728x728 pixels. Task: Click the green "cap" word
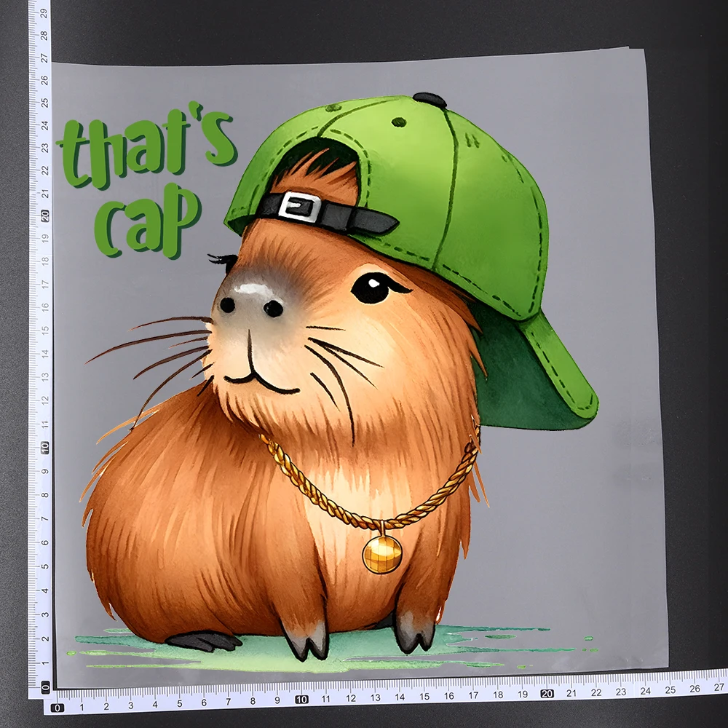(148, 220)
